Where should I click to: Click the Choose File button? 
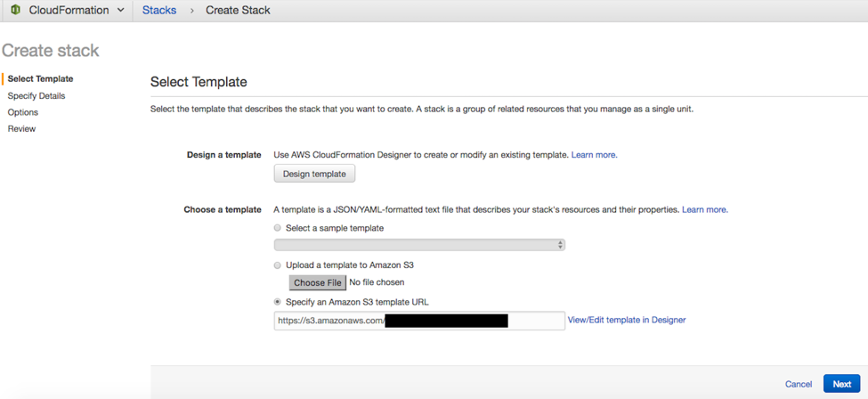pos(318,282)
